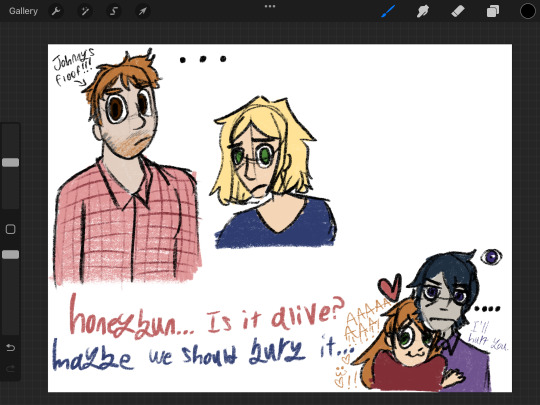Image resolution: width=540 pixels, height=405 pixels.
Task: Tap the square Modify button in sidebar
Action: click(x=11, y=229)
